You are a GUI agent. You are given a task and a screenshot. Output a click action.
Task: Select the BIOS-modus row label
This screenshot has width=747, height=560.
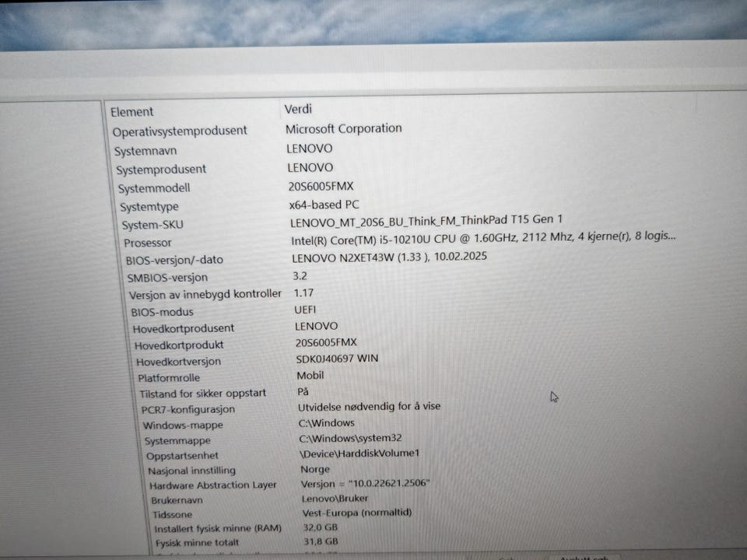point(162,312)
